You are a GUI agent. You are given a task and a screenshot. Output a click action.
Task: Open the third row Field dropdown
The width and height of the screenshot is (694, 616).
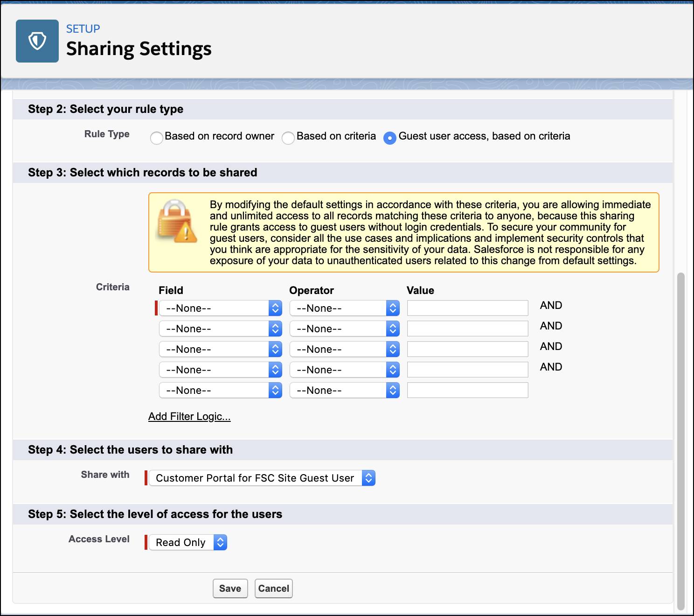(x=221, y=349)
